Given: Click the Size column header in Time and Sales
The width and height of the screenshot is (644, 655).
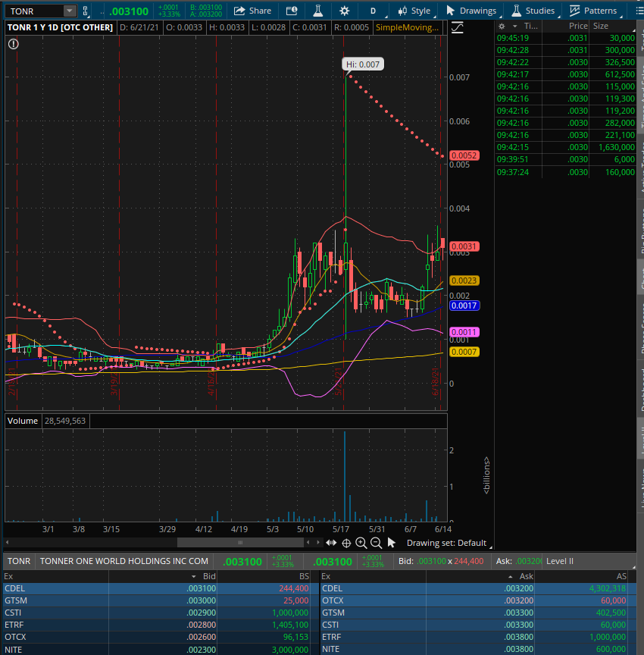Looking at the screenshot, I should point(601,26).
